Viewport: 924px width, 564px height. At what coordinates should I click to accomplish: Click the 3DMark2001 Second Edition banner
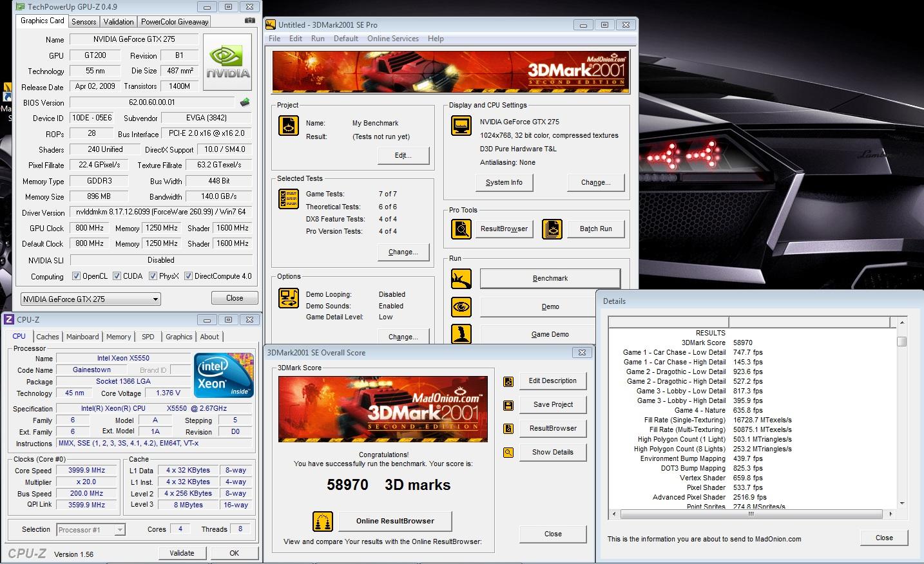pos(450,71)
